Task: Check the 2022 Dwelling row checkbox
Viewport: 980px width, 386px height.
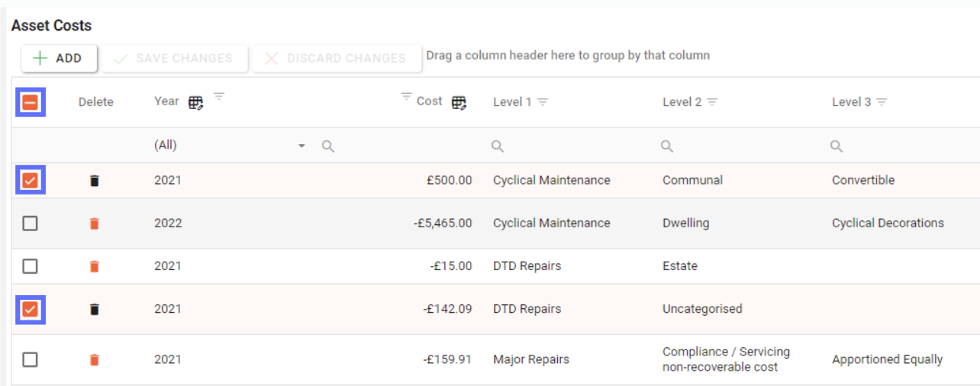Action: click(x=30, y=224)
